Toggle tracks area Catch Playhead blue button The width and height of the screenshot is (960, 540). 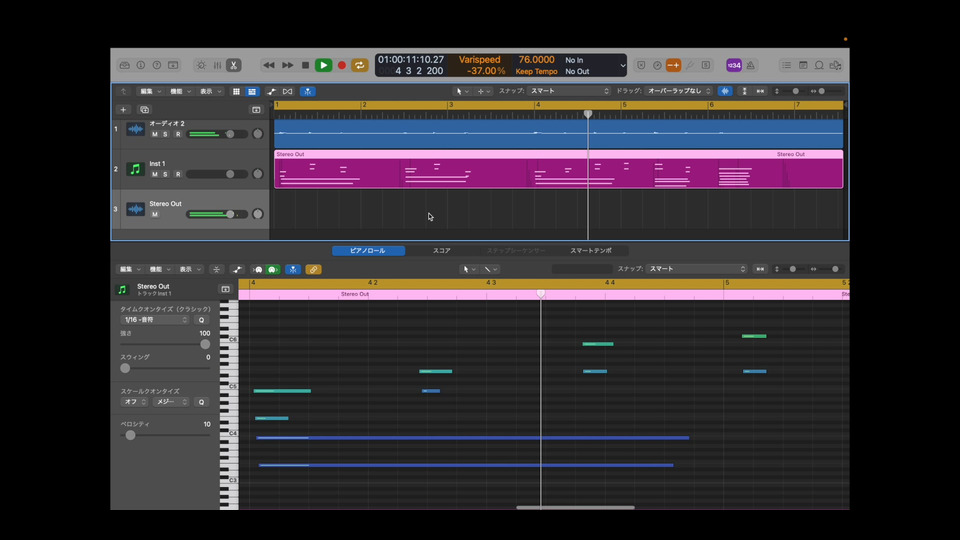click(x=307, y=91)
